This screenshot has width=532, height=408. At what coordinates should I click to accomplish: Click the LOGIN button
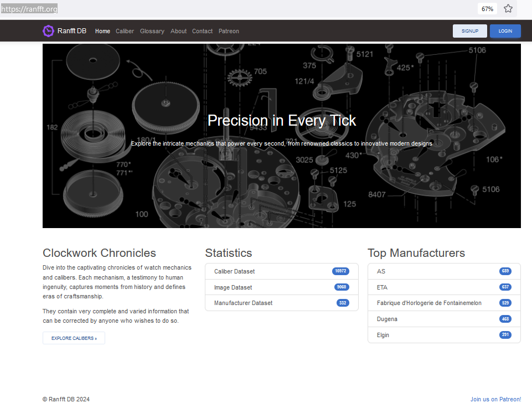point(505,31)
